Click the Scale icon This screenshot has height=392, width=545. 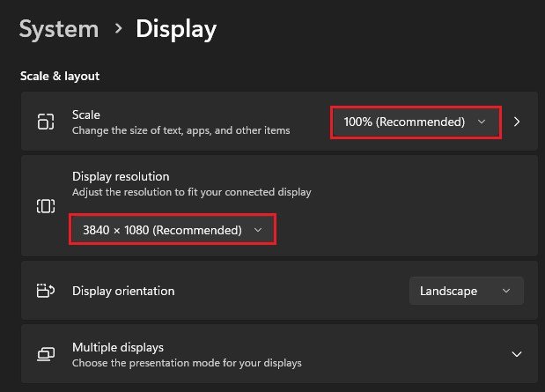pos(45,122)
